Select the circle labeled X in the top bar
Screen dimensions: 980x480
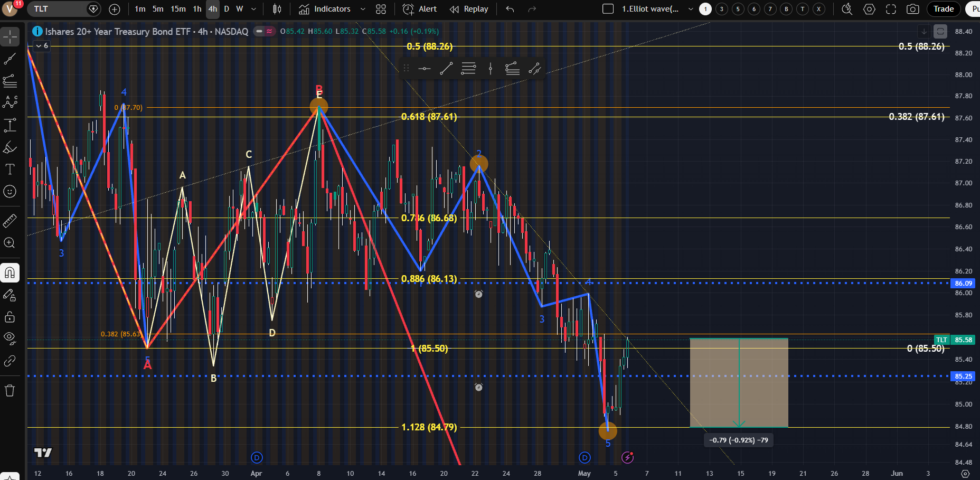[819, 9]
